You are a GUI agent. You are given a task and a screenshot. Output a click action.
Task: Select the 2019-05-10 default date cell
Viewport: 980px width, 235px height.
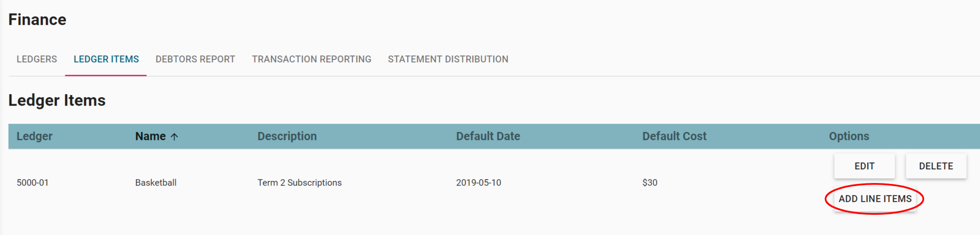pos(478,183)
